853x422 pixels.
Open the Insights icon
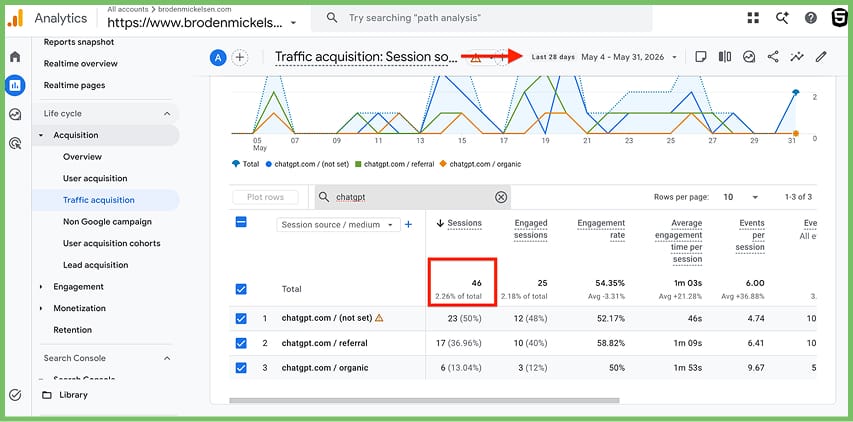click(x=749, y=57)
